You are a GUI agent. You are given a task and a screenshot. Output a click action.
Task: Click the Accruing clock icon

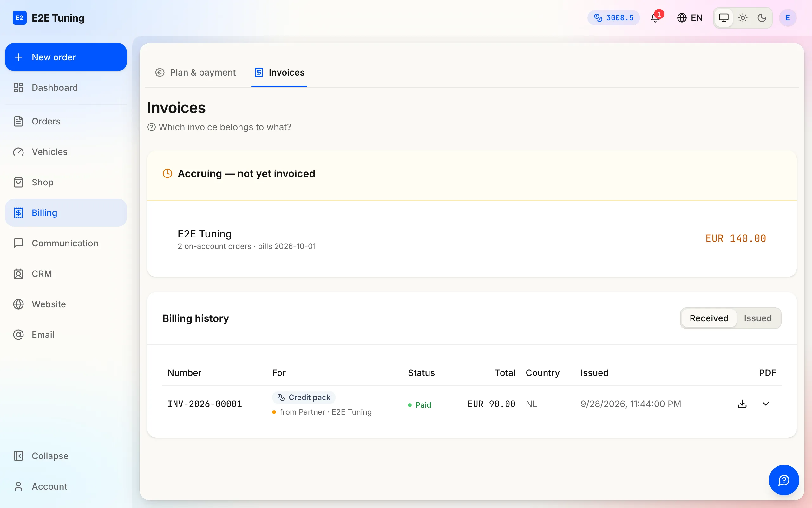pyautogui.click(x=167, y=173)
